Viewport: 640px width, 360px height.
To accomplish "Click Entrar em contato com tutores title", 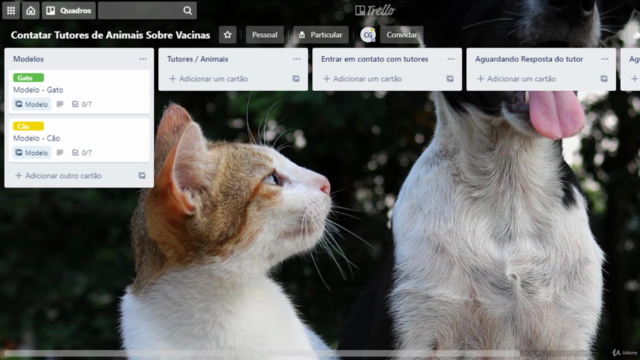I will pyautogui.click(x=375, y=59).
